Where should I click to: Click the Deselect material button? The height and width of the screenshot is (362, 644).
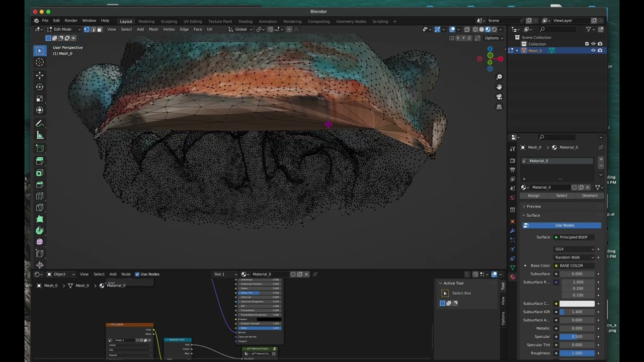pos(590,196)
